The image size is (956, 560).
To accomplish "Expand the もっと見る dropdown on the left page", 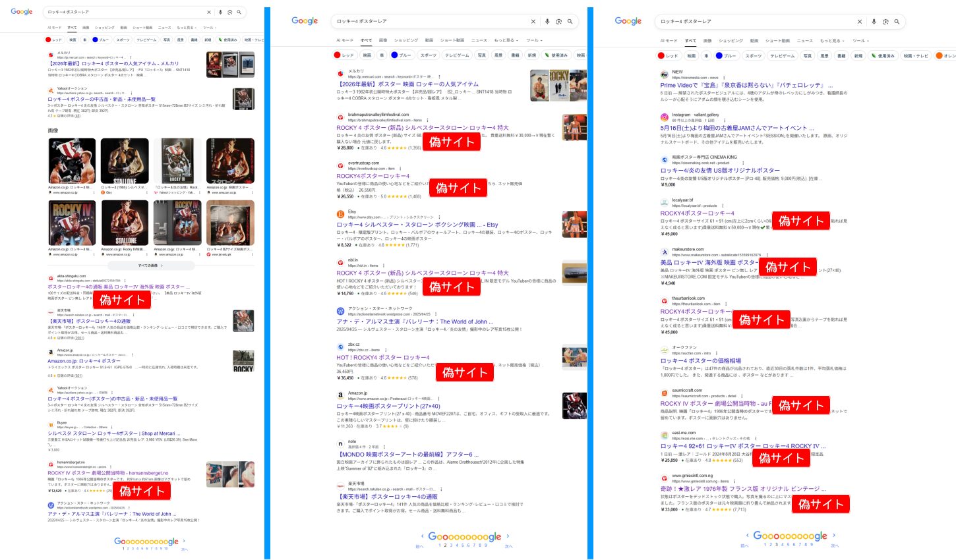I will coord(187,28).
